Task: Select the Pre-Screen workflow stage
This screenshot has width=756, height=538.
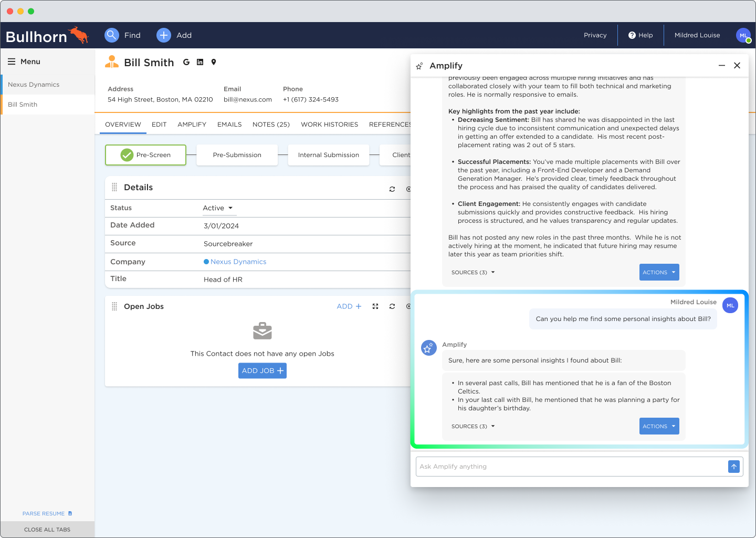Action: (146, 155)
